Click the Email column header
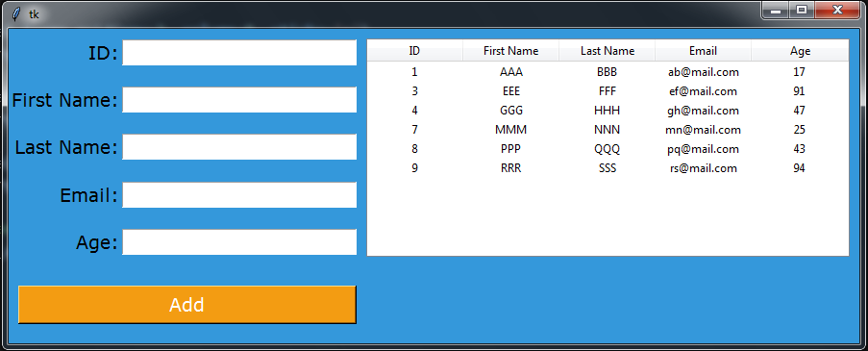The height and width of the screenshot is (351, 868). (x=703, y=51)
